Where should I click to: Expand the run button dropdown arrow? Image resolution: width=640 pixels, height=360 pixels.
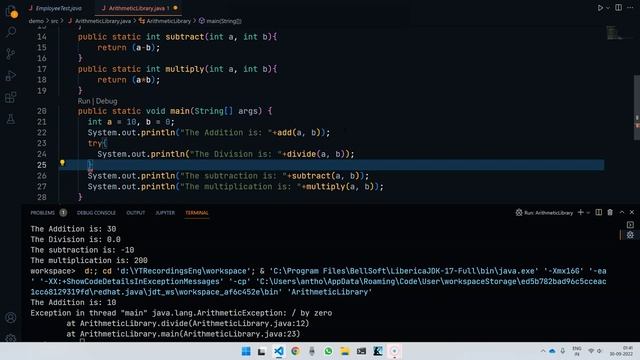pos(608,8)
